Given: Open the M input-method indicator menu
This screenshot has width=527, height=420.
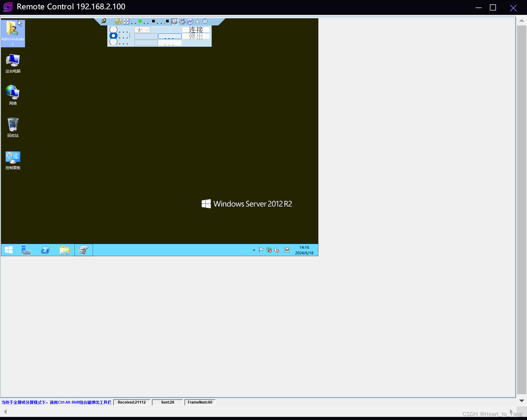Looking at the screenshot, I should 287,250.
